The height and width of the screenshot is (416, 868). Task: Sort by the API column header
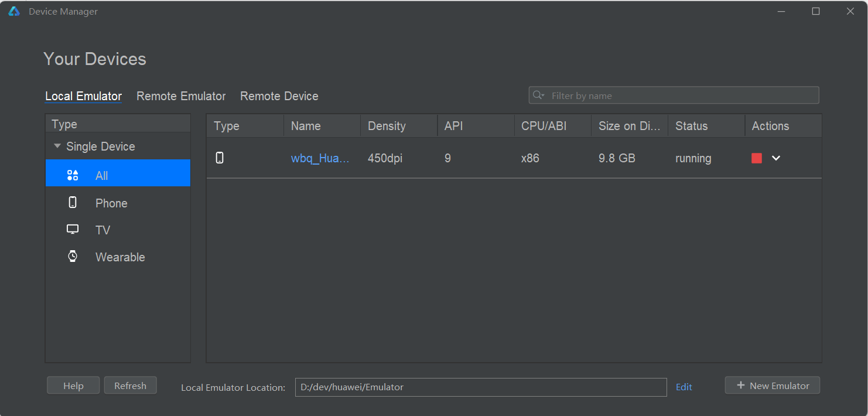tap(476, 126)
